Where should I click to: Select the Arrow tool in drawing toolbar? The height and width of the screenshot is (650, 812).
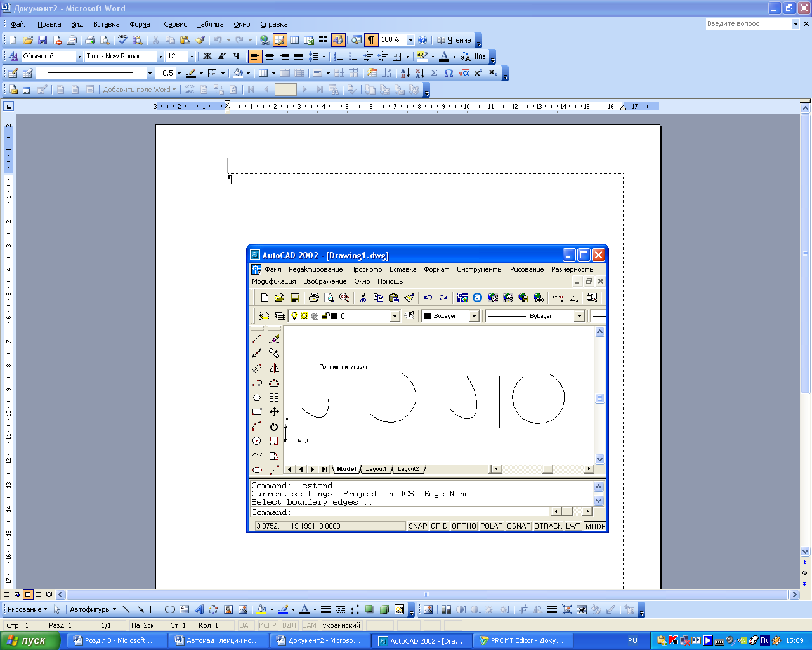pos(140,609)
